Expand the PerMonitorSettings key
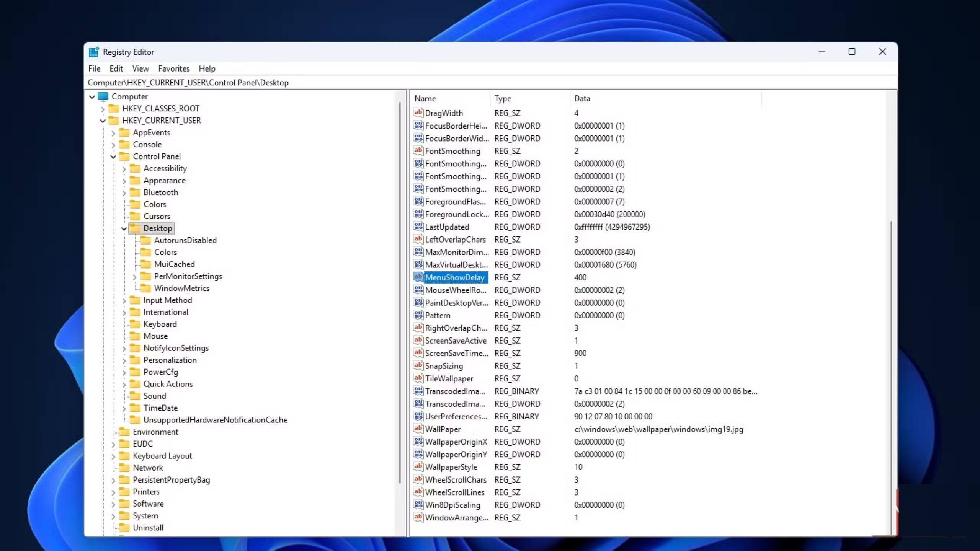 coord(135,276)
